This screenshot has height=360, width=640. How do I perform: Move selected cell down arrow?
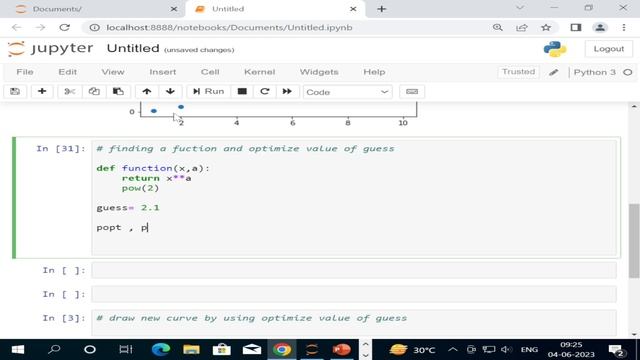click(x=170, y=91)
